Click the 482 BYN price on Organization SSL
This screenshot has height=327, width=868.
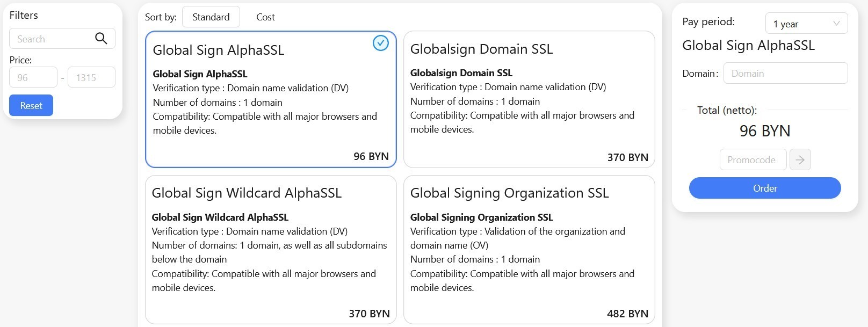(x=627, y=314)
